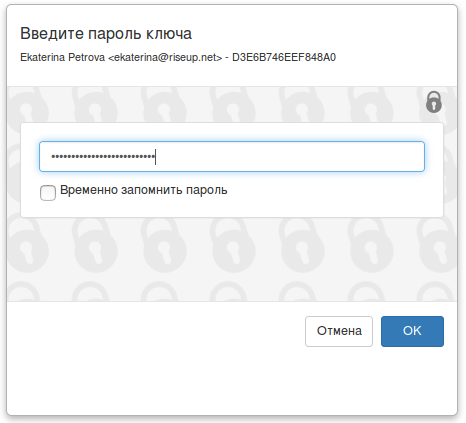
Task: Click the Временно запомнить пароль label text
Action: 144,190
